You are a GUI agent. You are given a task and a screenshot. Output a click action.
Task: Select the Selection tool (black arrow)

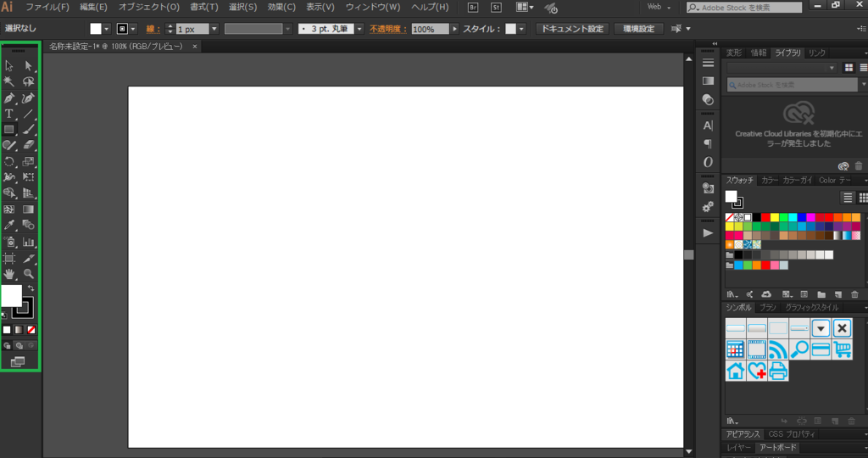pyautogui.click(x=9, y=66)
